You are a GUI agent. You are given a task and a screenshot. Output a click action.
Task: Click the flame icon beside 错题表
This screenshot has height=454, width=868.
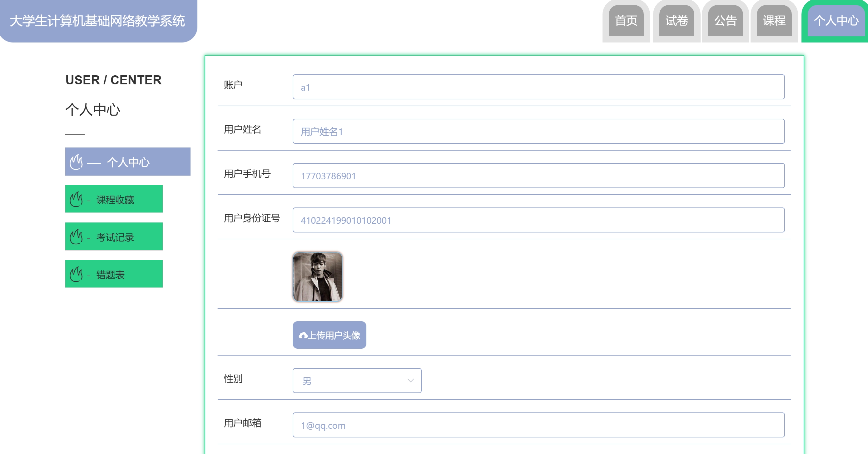[x=76, y=274]
